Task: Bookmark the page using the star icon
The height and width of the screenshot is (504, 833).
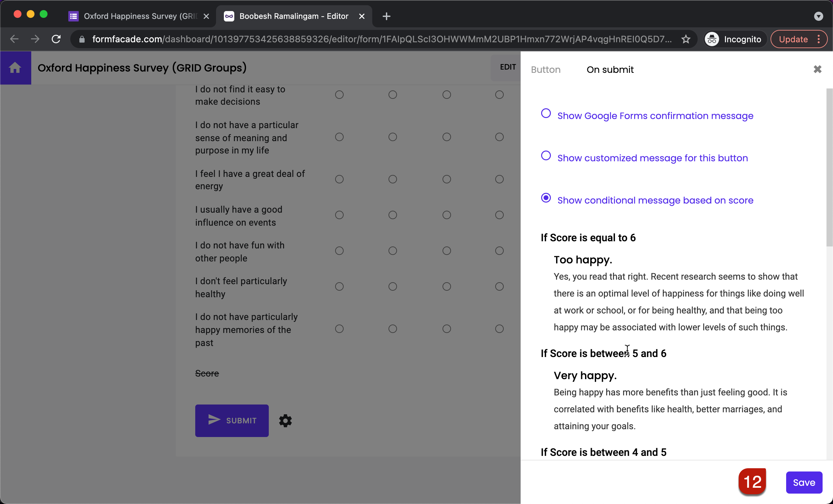Action: point(686,39)
